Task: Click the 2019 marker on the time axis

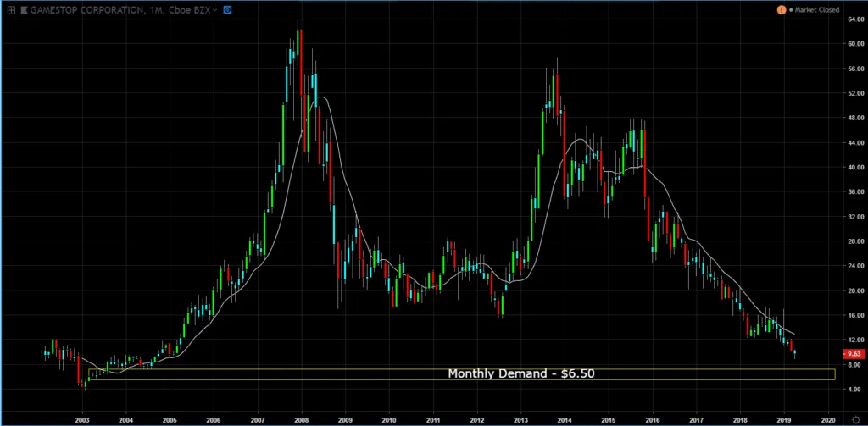Action: click(782, 419)
